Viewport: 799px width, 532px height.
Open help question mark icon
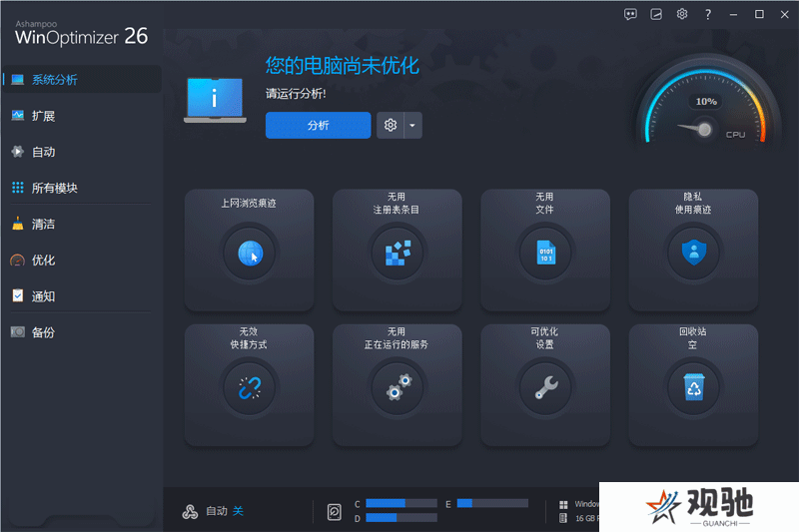tap(708, 14)
